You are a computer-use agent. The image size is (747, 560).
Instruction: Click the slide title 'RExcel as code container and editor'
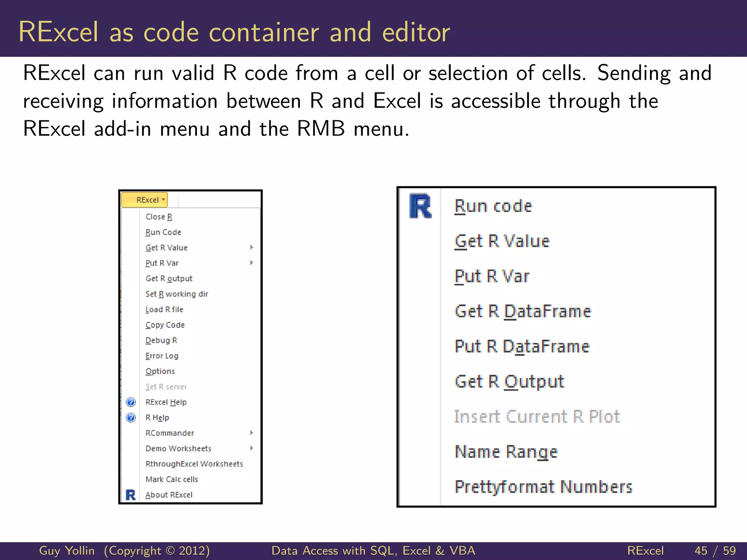pyautogui.click(x=234, y=32)
